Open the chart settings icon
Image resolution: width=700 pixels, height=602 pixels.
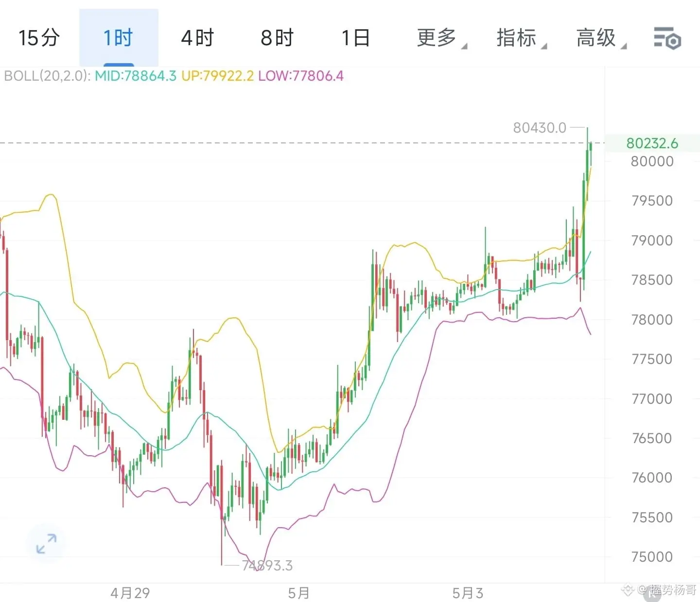tap(667, 38)
